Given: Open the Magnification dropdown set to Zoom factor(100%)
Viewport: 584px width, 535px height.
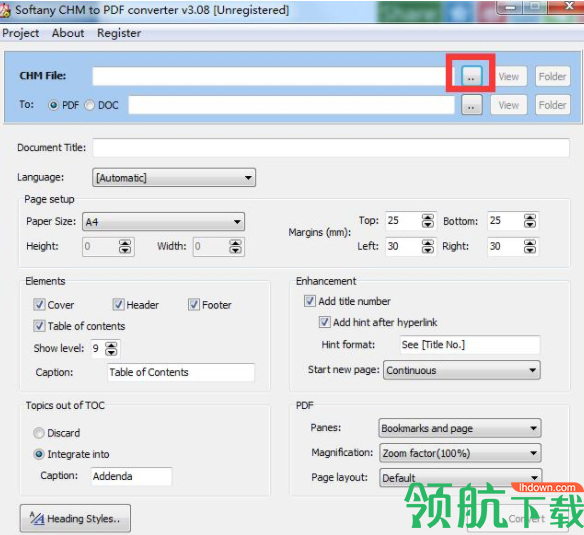Looking at the screenshot, I should pyautogui.click(x=460, y=453).
